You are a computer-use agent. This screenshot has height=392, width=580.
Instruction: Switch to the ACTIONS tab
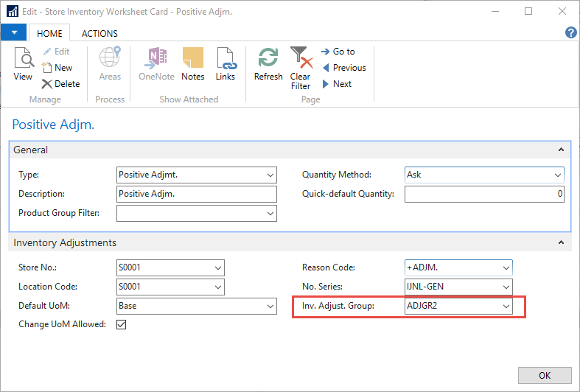point(99,33)
